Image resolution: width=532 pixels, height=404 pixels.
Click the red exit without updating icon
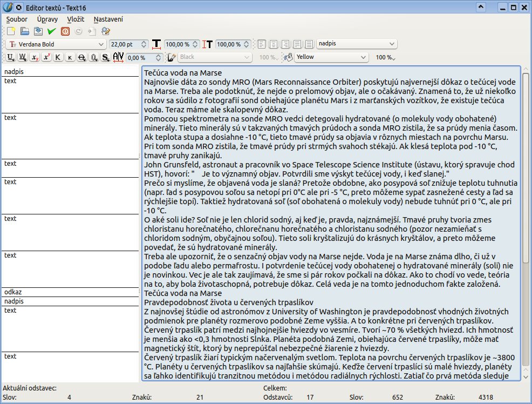coord(65,31)
